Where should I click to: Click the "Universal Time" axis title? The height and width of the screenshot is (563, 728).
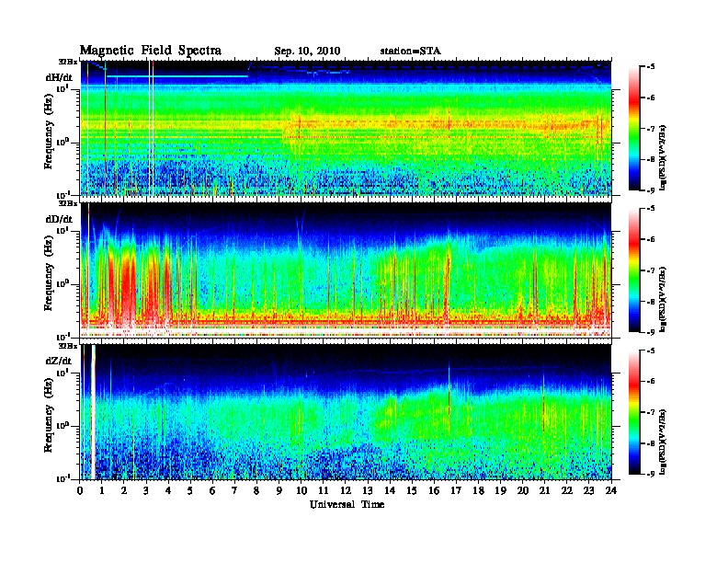[347, 504]
